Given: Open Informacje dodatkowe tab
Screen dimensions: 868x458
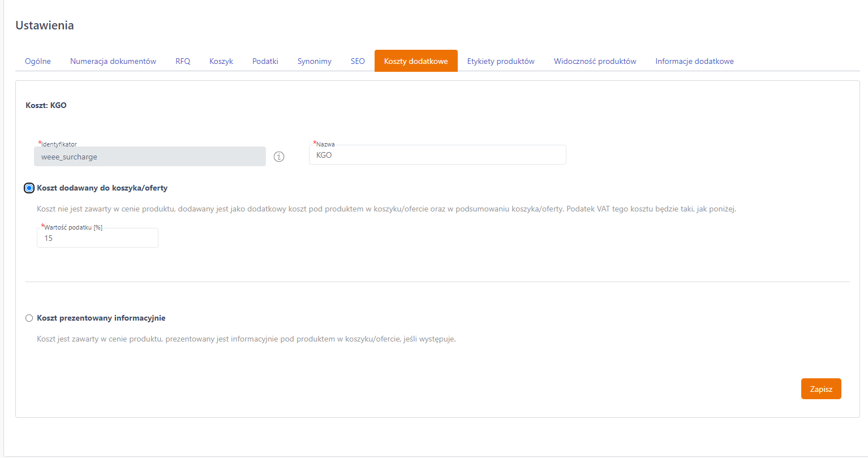Looking at the screenshot, I should [695, 61].
